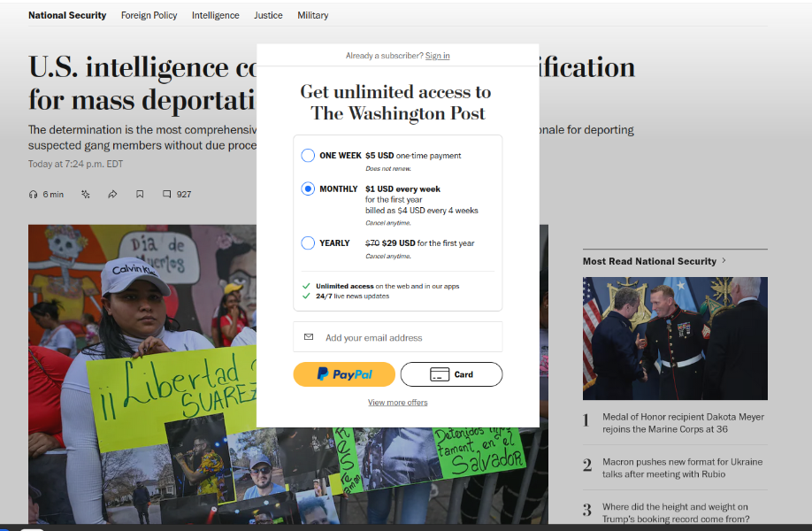This screenshot has width=812, height=531.
Task: Open Macron pushes new format article link
Action: coord(682,468)
